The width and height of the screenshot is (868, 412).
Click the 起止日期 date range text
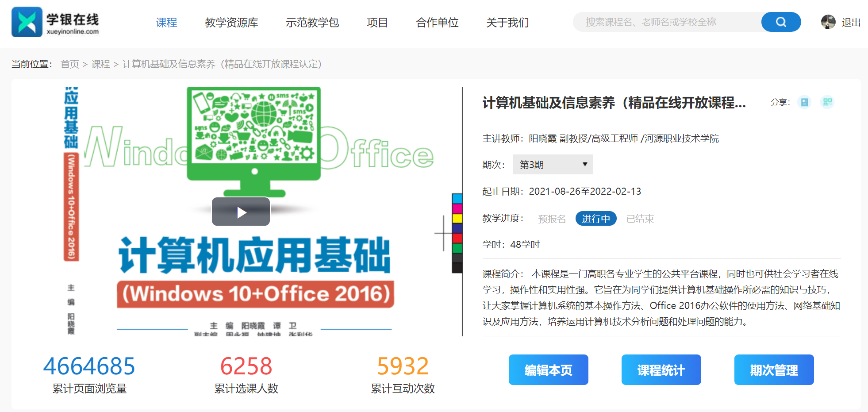coord(561,191)
